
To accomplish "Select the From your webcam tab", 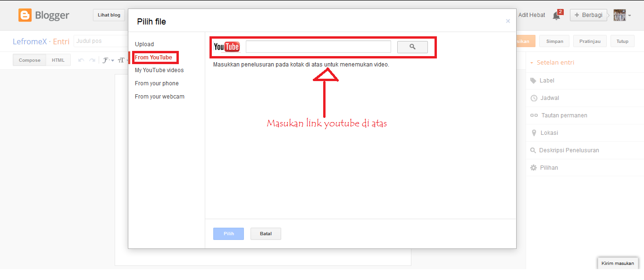I will tap(159, 97).
